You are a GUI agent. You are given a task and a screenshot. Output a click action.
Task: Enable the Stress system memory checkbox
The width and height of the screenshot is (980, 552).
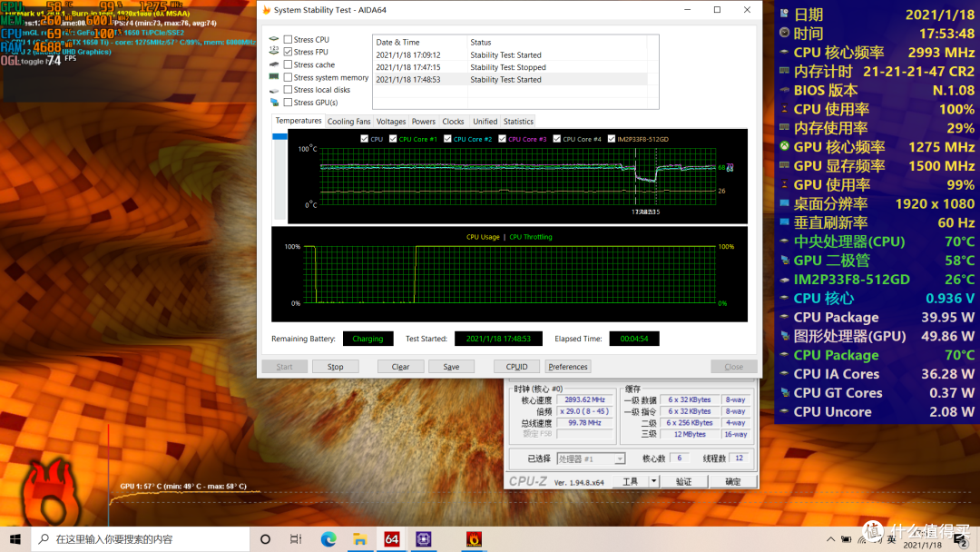click(289, 77)
